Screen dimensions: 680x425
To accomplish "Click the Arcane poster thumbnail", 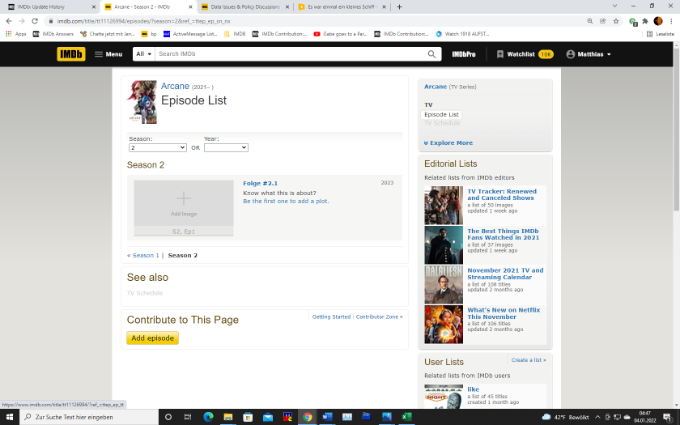I will point(142,102).
